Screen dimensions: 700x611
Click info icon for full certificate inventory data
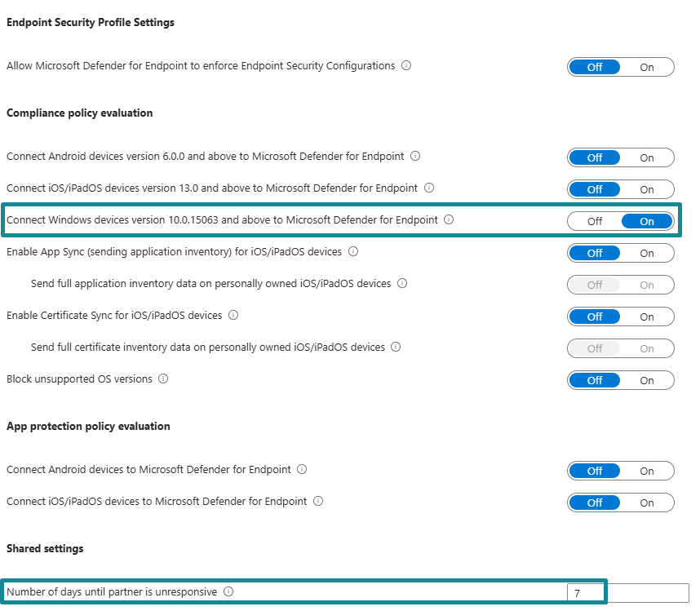pos(396,347)
